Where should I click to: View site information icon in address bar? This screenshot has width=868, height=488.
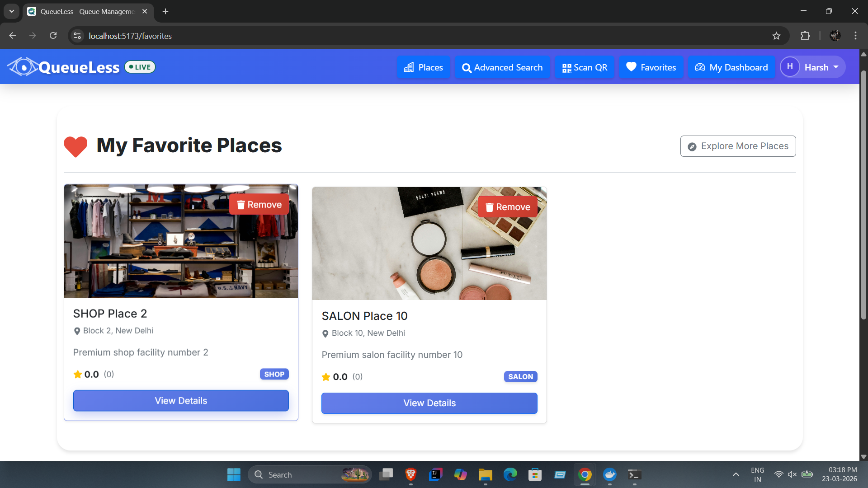coord(77,36)
